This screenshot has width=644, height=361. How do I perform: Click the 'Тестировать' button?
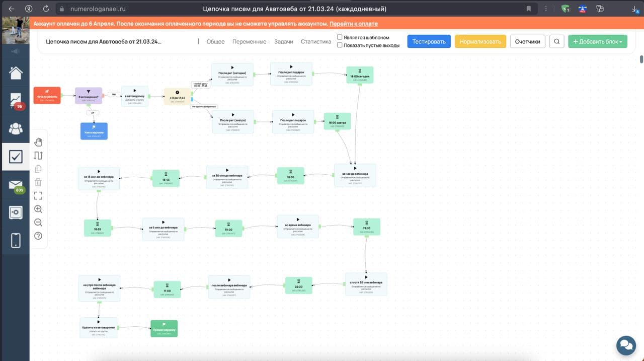point(429,42)
